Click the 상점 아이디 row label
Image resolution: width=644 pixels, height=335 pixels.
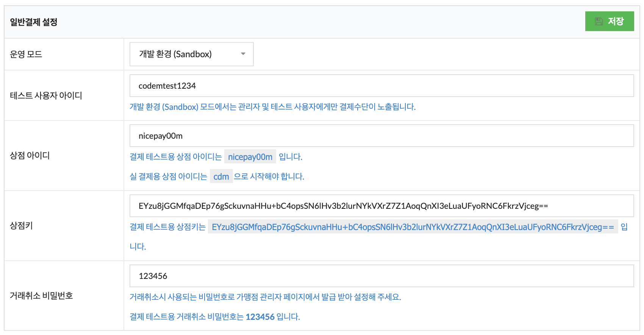pyautogui.click(x=30, y=155)
